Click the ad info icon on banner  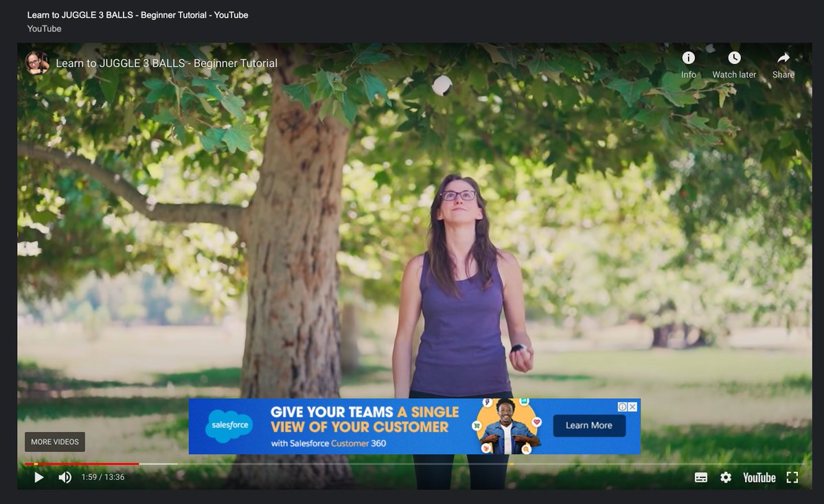(x=623, y=406)
